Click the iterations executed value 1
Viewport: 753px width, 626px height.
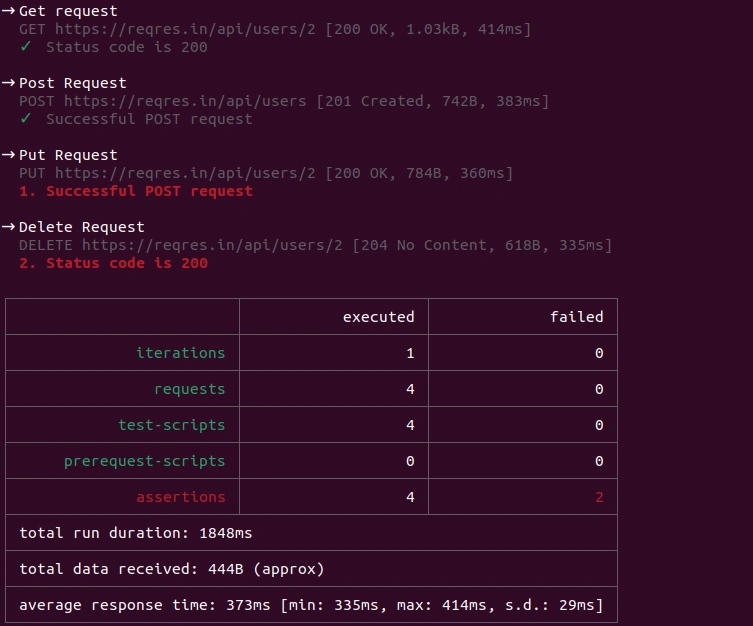pos(410,353)
